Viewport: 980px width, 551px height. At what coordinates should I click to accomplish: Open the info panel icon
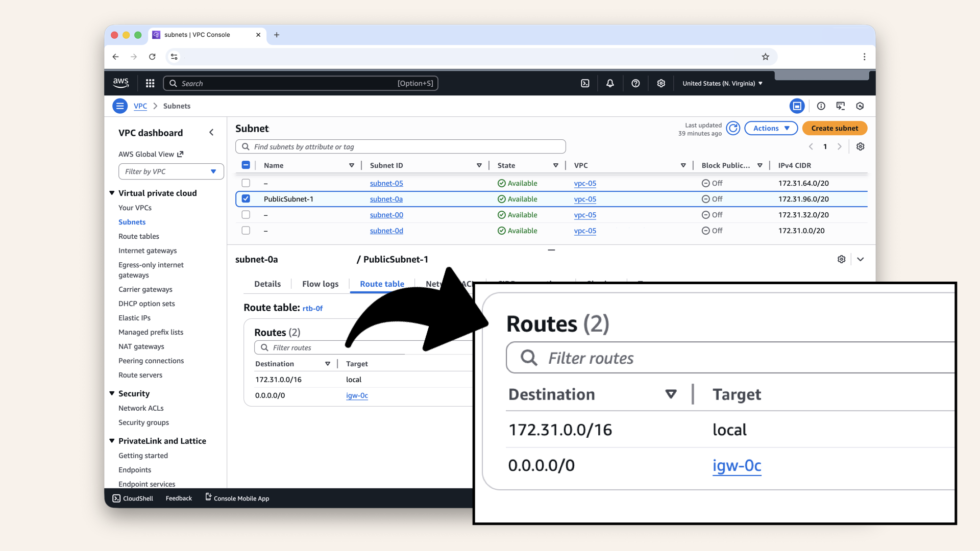point(821,106)
